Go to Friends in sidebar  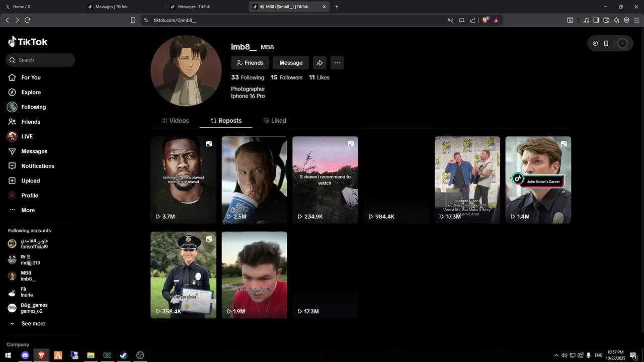24,122
